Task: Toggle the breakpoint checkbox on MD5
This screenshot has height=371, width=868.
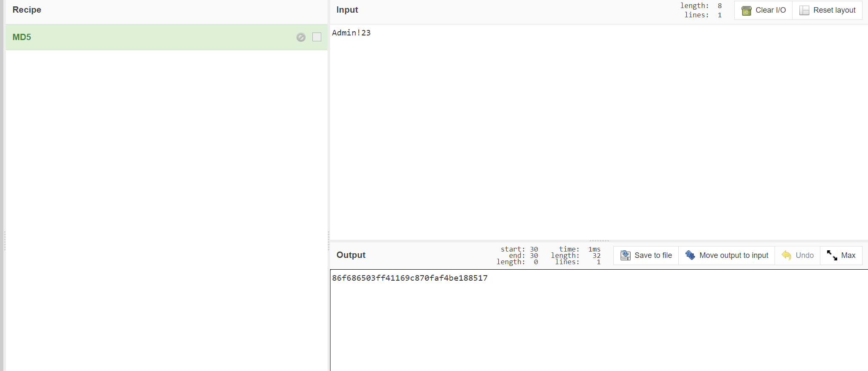Action: tap(317, 37)
